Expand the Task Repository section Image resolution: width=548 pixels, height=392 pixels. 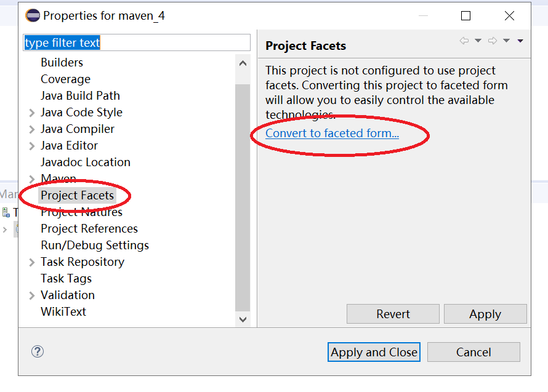tap(31, 262)
